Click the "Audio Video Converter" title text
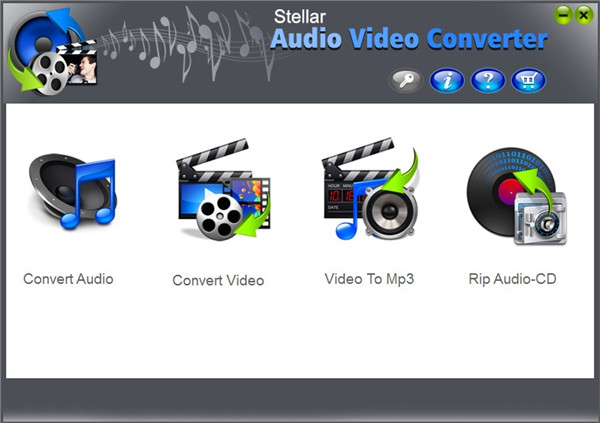Viewport: 600px width, 423px height. click(411, 39)
